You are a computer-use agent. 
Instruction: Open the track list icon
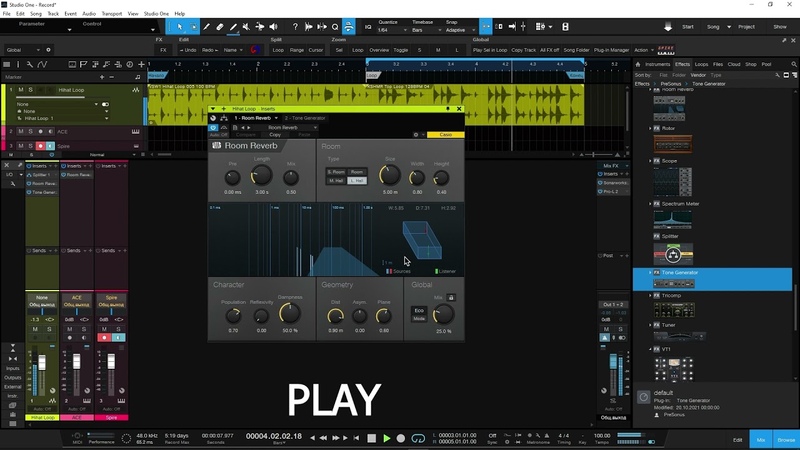7,64
